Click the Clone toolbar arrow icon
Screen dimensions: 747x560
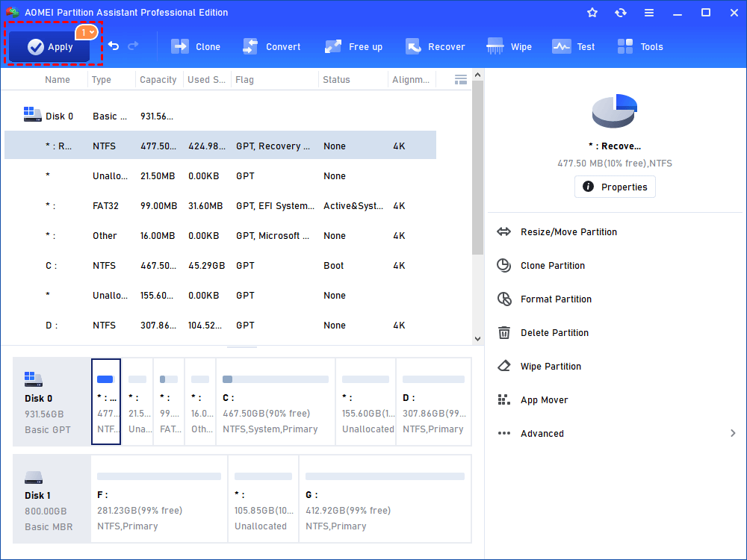(x=180, y=46)
